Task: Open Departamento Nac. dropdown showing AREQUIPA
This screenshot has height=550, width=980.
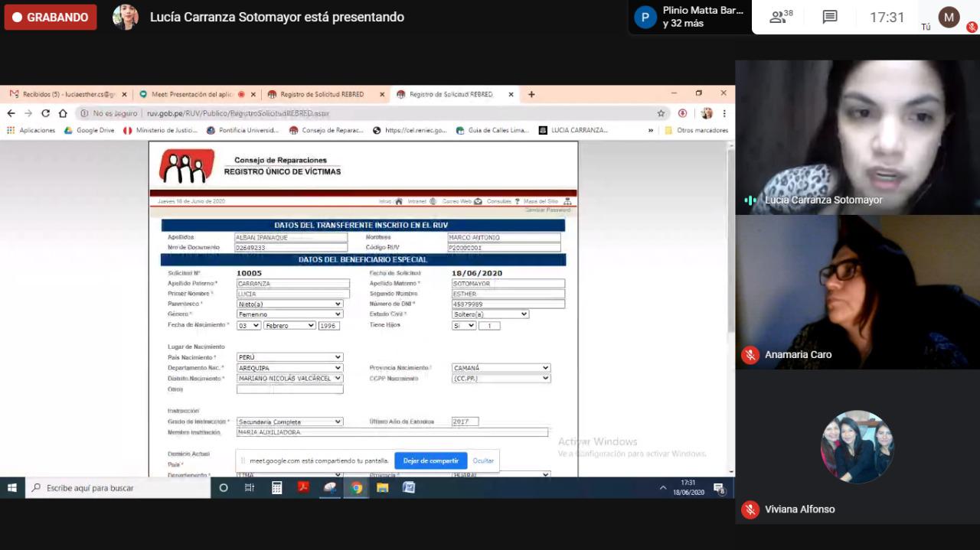Action: 289,368
